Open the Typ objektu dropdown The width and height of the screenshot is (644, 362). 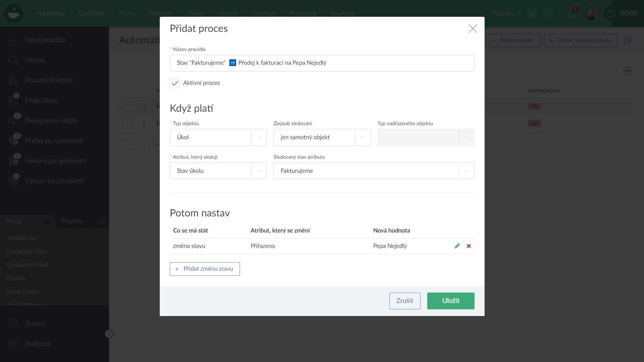(x=218, y=137)
